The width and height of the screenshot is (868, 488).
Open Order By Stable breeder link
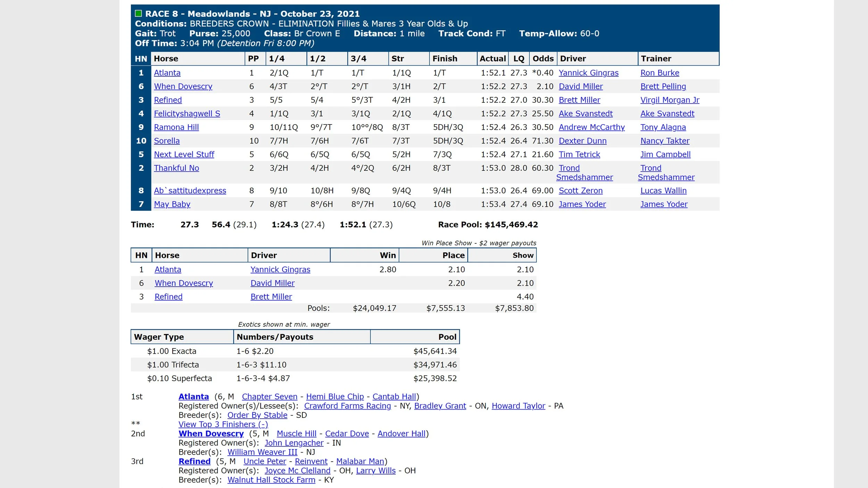tap(257, 415)
